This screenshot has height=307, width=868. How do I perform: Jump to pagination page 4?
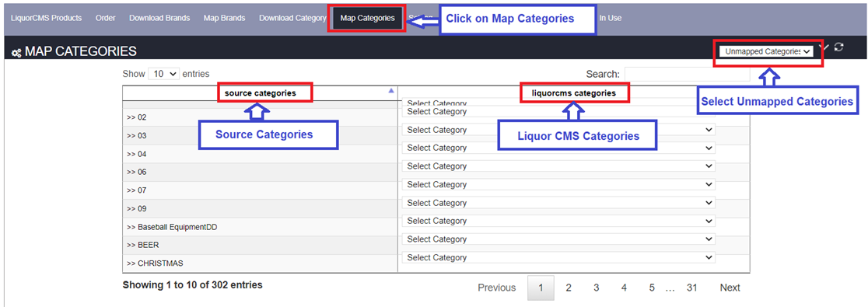click(x=624, y=288)
